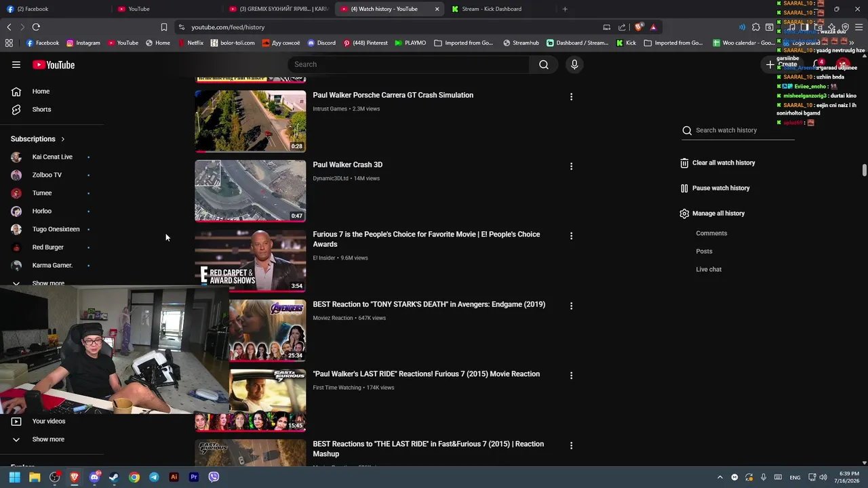Click the YouTube search field
The width and height of the screenshot is (868, 488).
tap(409, 64)
